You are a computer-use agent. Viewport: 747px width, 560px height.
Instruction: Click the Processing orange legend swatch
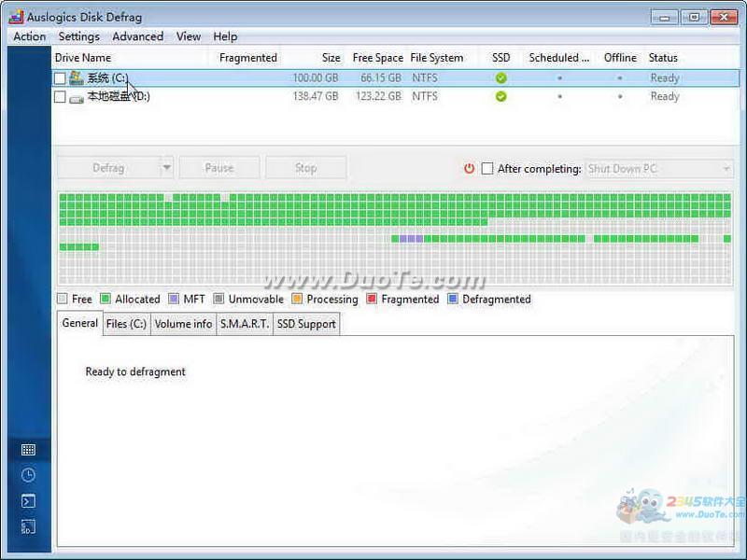[x=297, y=299]
